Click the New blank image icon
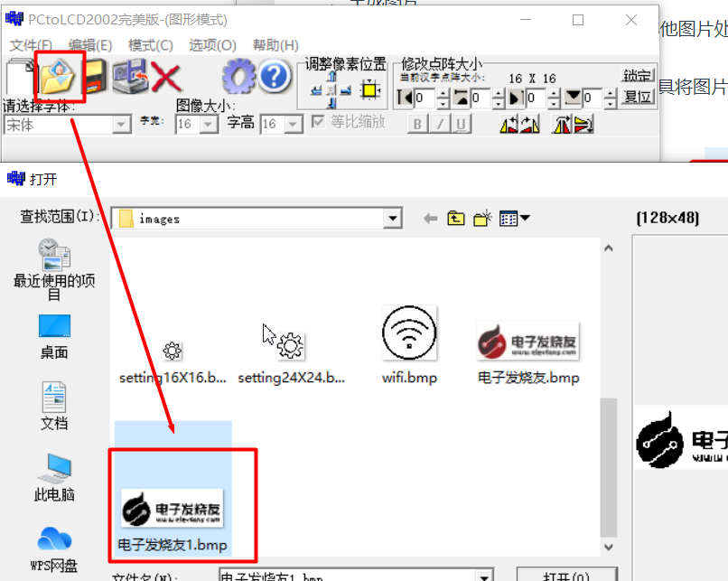 coord(20,77)
